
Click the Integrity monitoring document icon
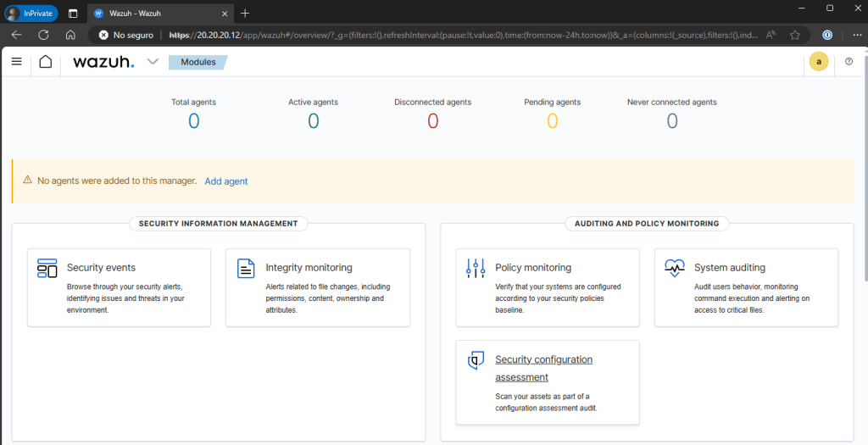coord(246,269)
